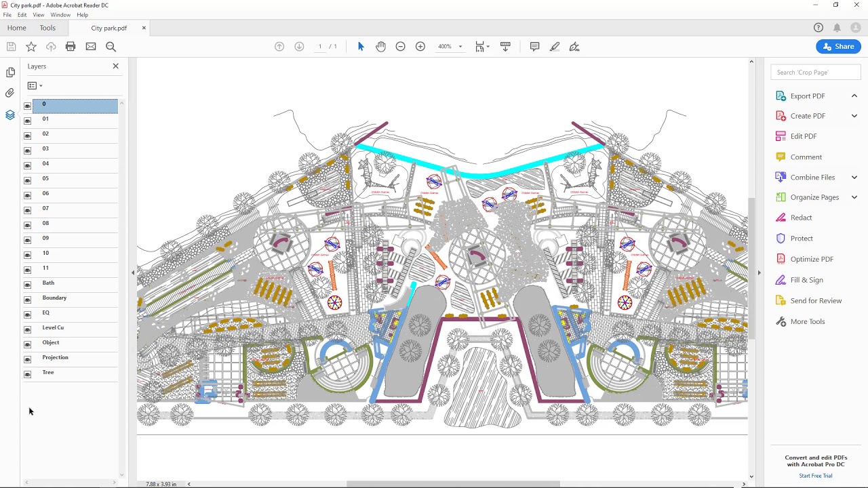
Task: Click the horizontal document scrollbar thumb
Action: click(x=453, y=484)
